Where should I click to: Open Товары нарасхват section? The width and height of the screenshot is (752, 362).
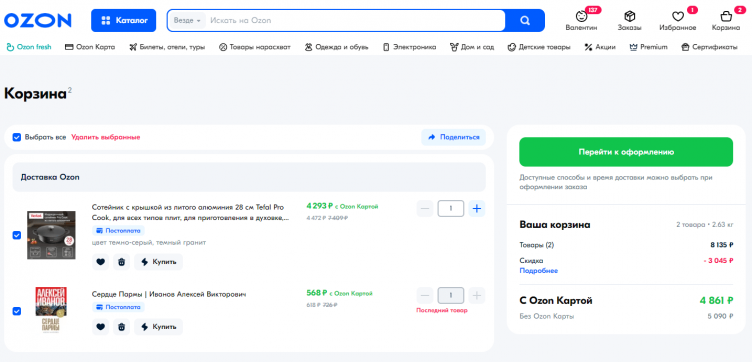coord(255,47)
